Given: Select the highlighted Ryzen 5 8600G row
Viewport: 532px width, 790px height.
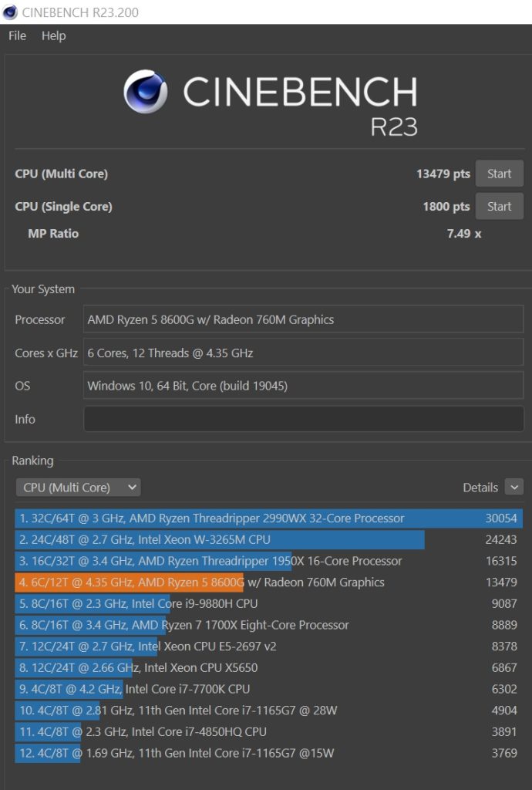Looking at the screenshot, I should (269, 582).
